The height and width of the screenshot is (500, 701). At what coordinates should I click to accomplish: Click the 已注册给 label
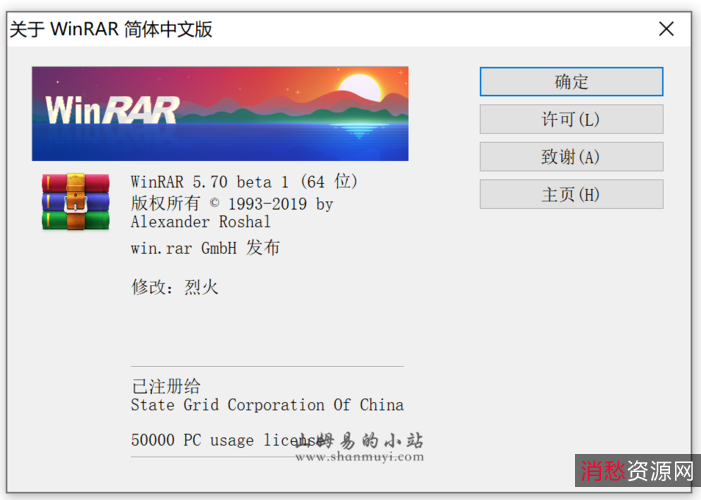[166, 386]
